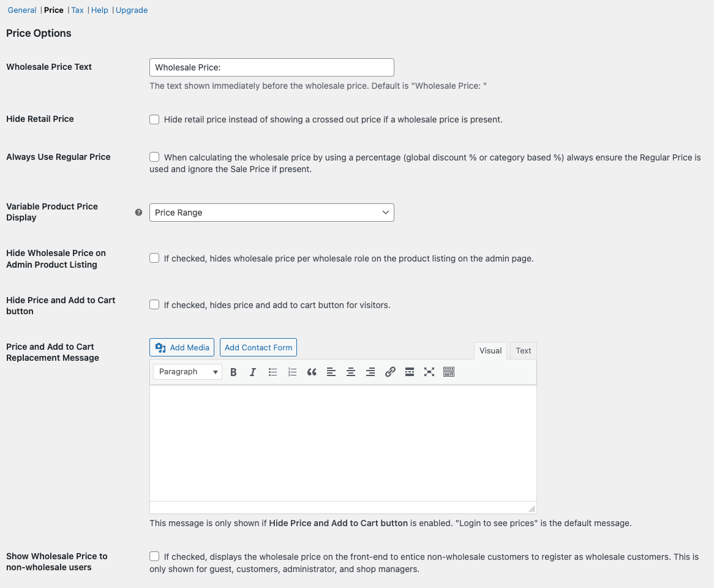Screen dimensions: 714x588
Task: Add a blockquote in the editor
Action: pyautogui.click(x=312, y=372)
